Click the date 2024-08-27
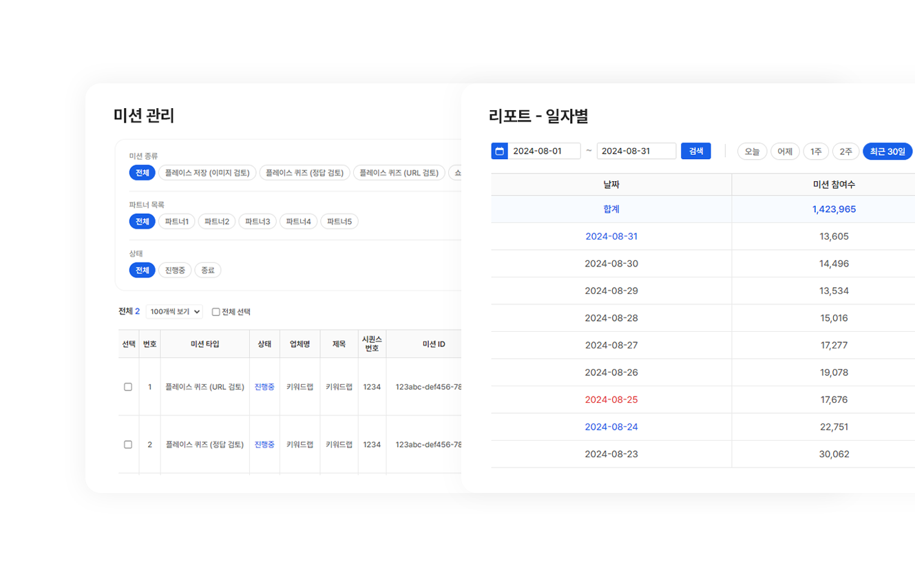915x588 pixels. pos(611,345)
